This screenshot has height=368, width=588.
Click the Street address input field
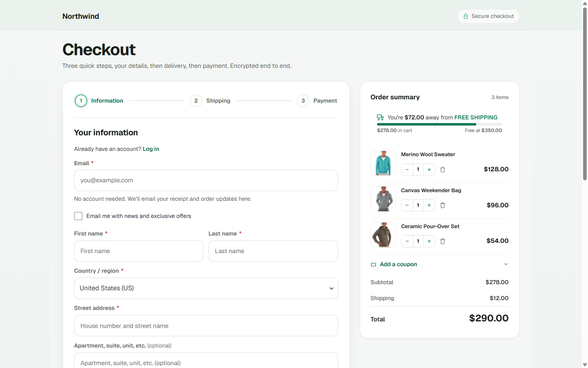point(206,326)
